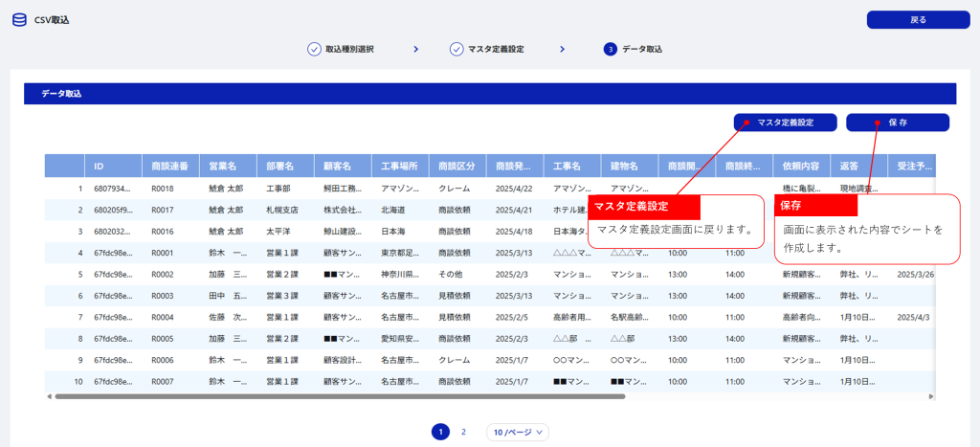This screenshot has width=980, height=447.
Task: Click the 依頼内容 cell starting 橋に亀裂
Action: click(x=802, y=189)
